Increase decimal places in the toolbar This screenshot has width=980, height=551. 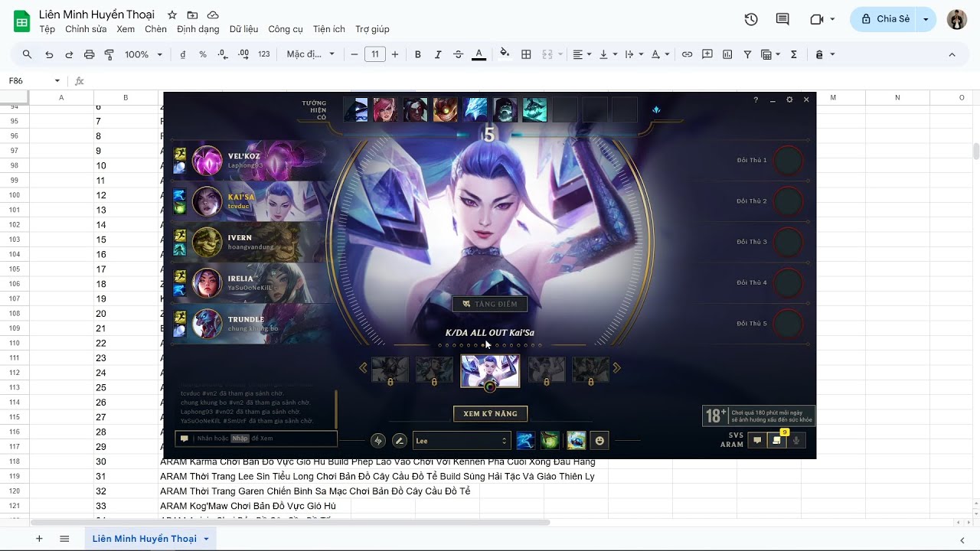(243, 54)
